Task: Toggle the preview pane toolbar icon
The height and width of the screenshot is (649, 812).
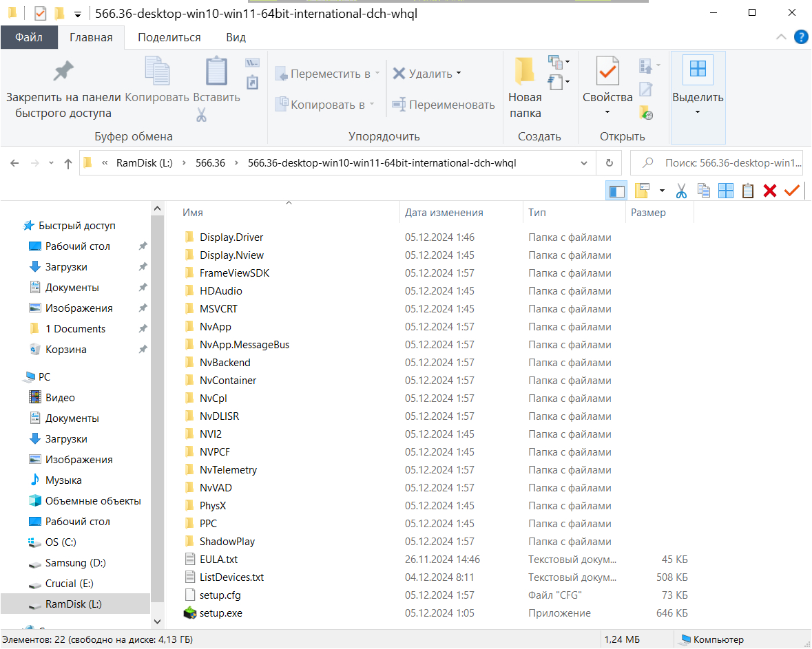Action: (x=616, y=191)
